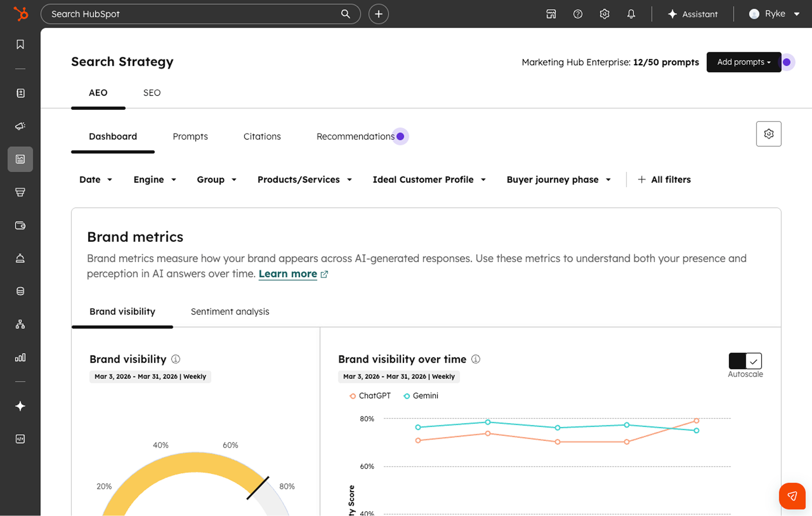Screen dimensions: 812x516
Task: Select the Bookmarks icon in the sidebar
Action: pos(20,44)
